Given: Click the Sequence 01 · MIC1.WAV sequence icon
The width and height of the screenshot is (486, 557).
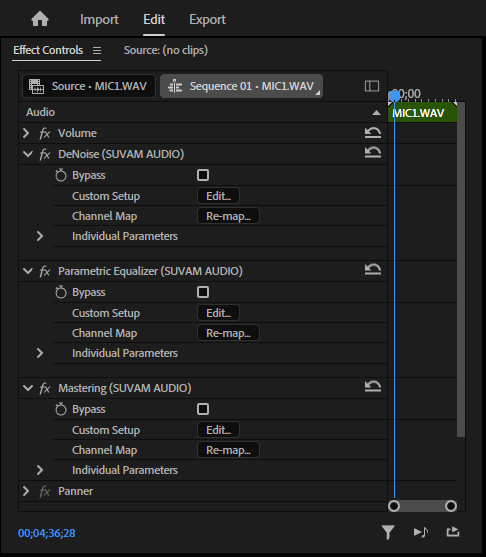Looking at the screenshot, I should point(175,86).
